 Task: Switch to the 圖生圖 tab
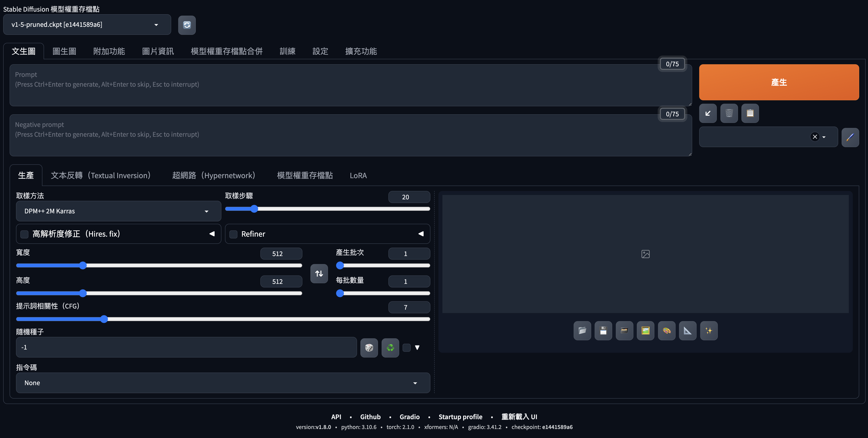(64, 51)
